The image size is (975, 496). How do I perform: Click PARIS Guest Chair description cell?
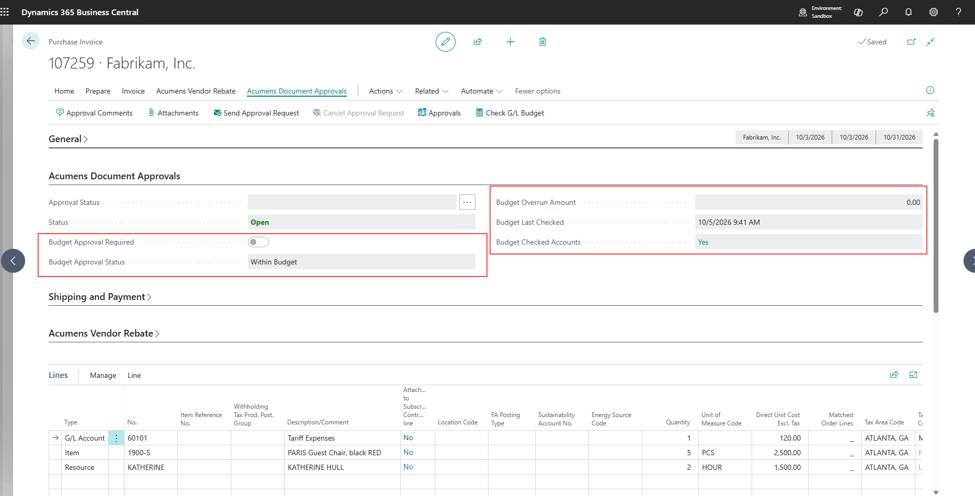pyautogui.click(x=342, y=452)
